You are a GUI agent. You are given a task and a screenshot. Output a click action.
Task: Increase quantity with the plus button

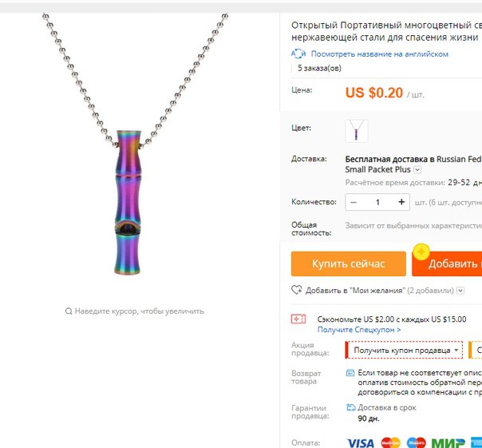pos(401,202)
